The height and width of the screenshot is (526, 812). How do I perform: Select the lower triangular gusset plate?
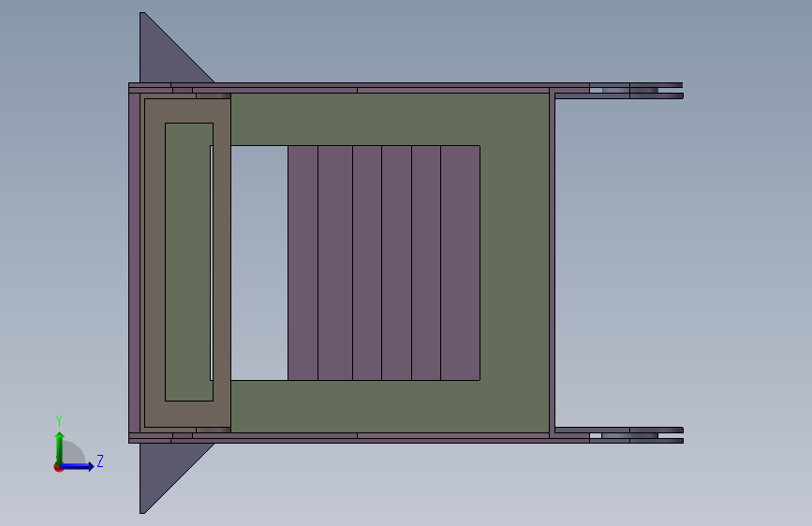click(166, 470)
